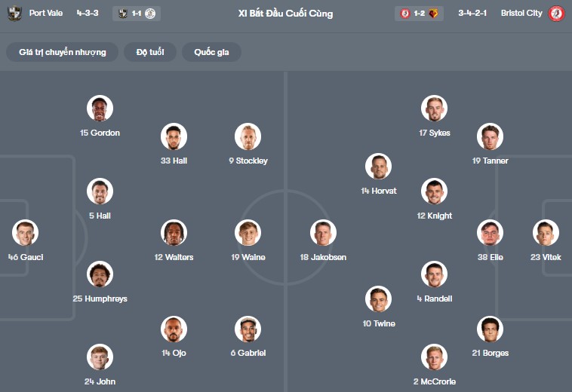Toggle the Độ tuổi filter chip
The image size is (572, 392).
(x=152, y=52)
